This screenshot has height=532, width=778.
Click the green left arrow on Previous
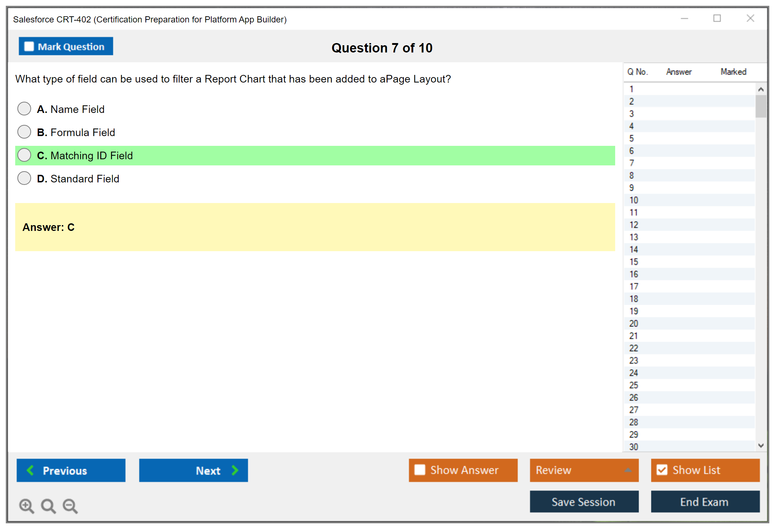coord(31,470)
